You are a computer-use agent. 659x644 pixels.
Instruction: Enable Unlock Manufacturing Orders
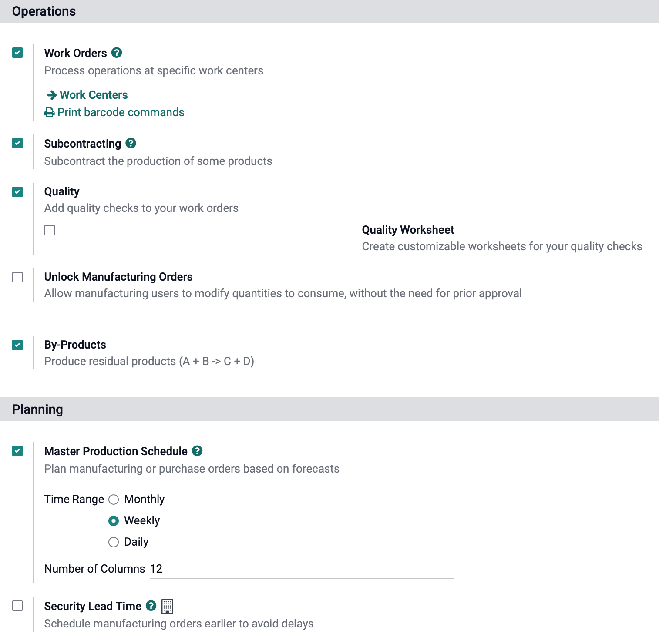(x=17, y=277)
